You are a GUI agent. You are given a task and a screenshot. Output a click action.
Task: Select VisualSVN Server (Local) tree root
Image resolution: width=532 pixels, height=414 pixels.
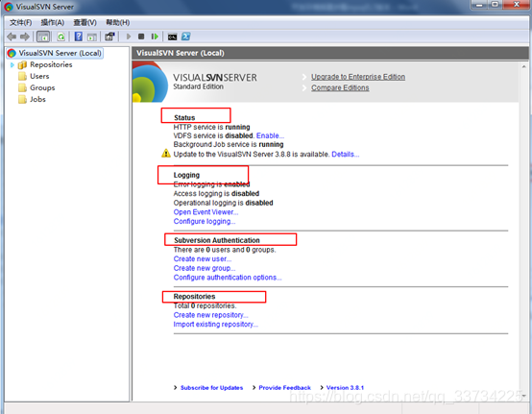pyautogui.click(x=60, y=53)
